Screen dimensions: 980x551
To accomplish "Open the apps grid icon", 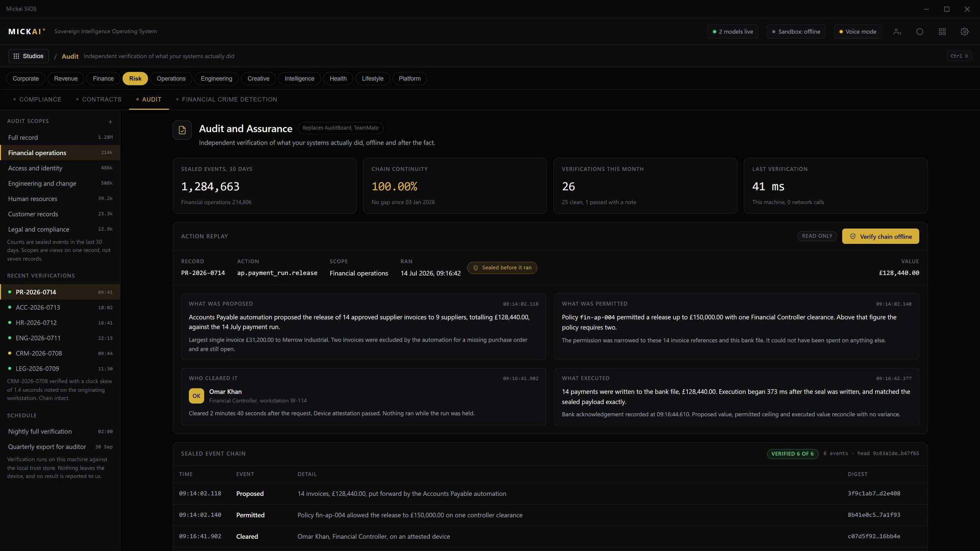I will 942,32.
